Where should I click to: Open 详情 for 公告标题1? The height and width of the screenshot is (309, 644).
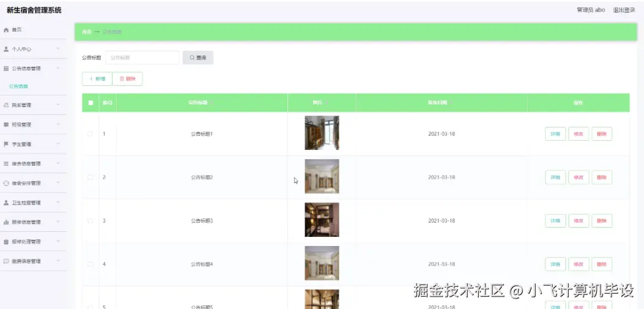tap(555, 134)
